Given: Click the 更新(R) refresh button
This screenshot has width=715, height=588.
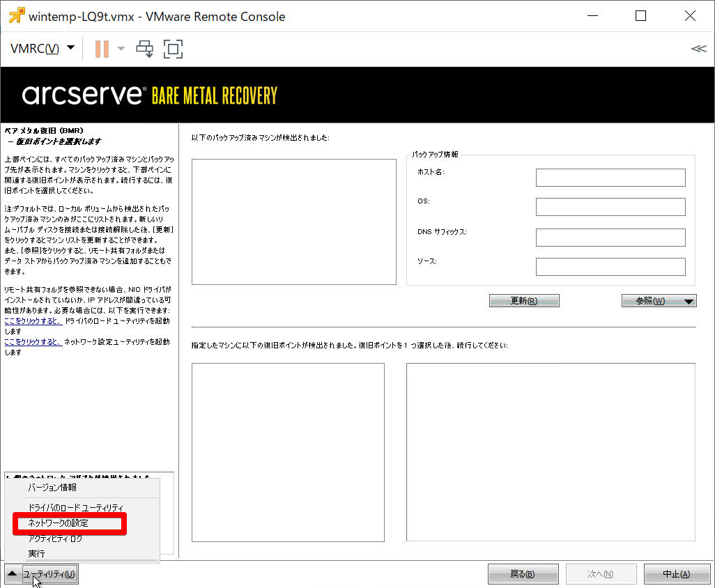Looking at the screenshot, I should (x=524, y=301).
